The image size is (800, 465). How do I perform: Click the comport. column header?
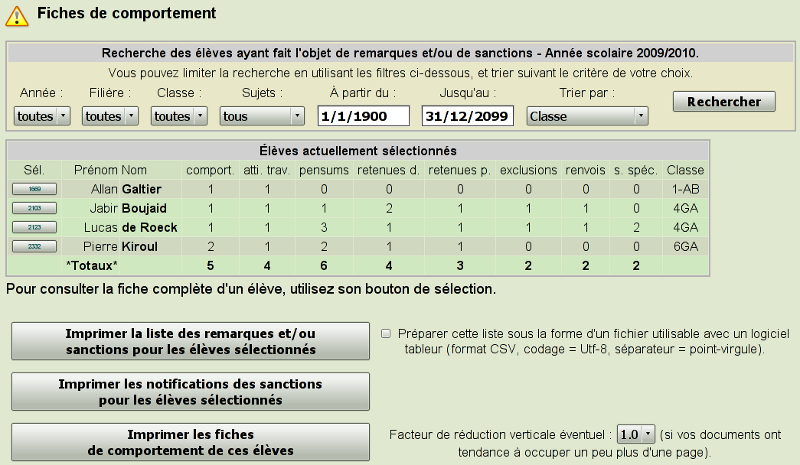click(x=210, y=170)
